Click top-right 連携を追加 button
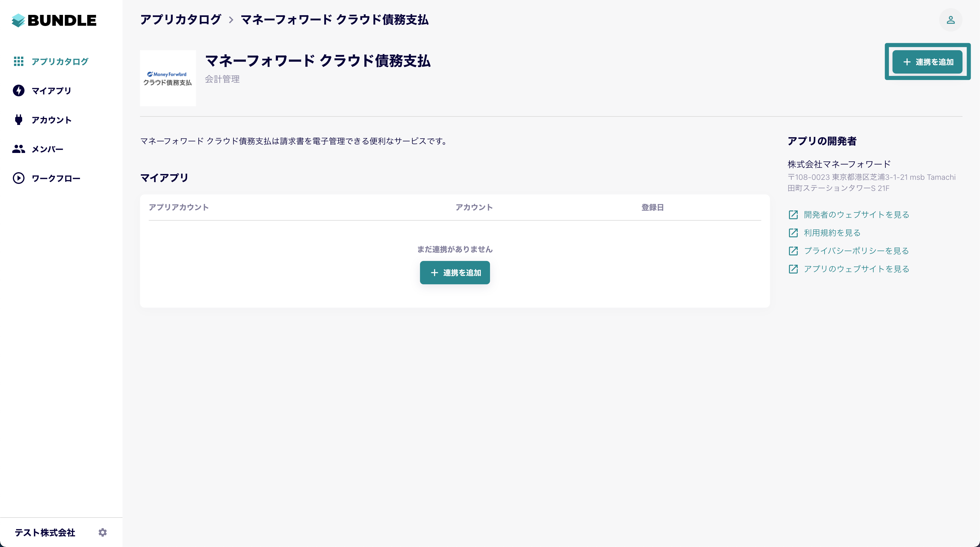The width and height of the screenshot is (980, 547). 928,62
